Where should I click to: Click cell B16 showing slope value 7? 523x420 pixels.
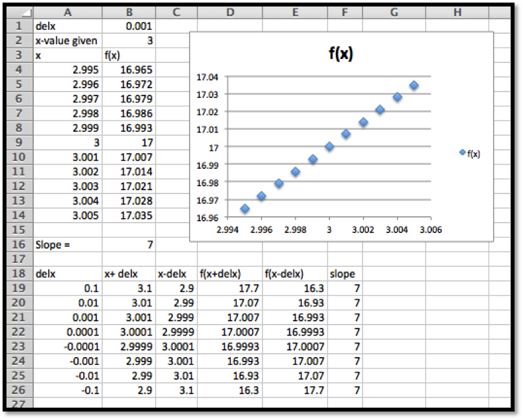[x=129, y=245]
